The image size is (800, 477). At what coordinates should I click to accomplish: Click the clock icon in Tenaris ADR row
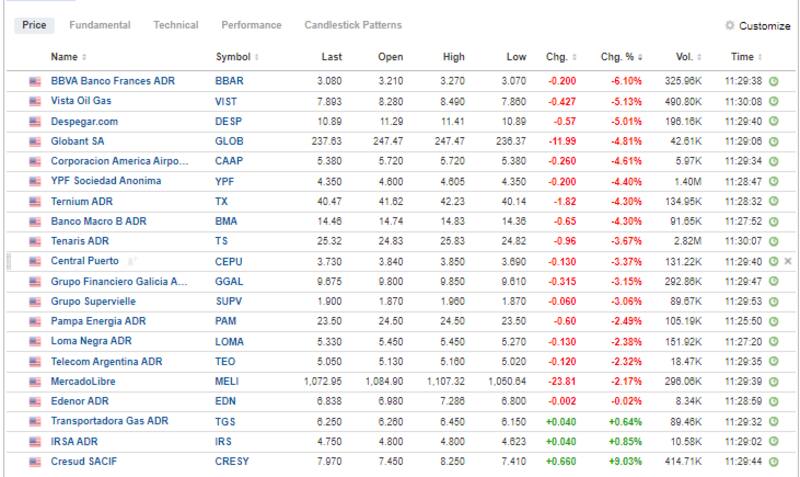774,242
